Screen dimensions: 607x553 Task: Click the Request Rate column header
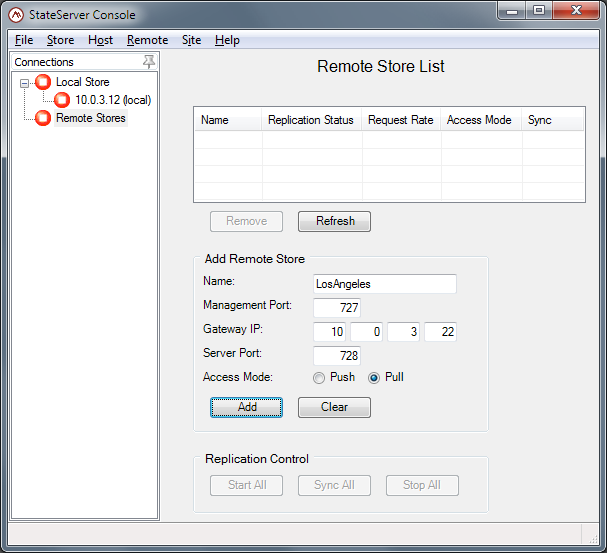coord(401,120)
